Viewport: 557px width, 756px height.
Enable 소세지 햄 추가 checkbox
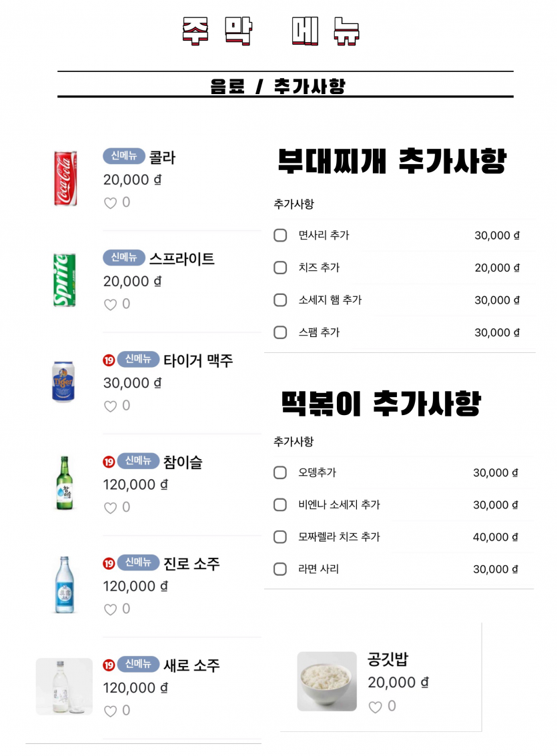(280, 300)
